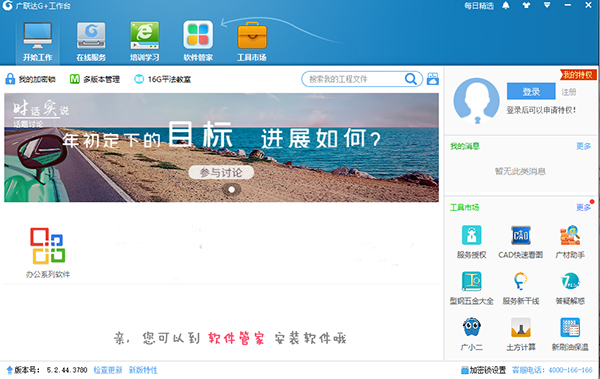
Task: Click the magnifier search icon
Action: (x=411, y=79)
